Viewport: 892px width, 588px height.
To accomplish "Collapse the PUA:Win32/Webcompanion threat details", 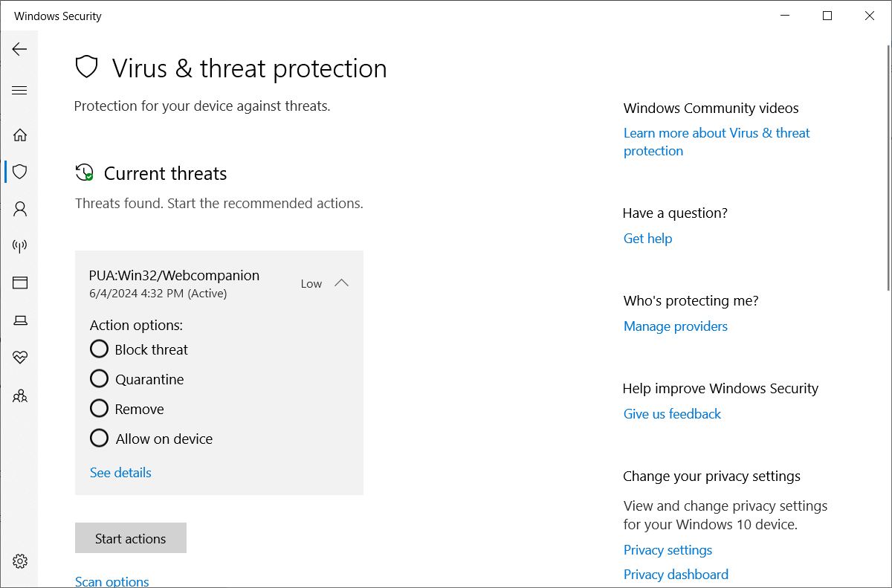I will 341,282.
